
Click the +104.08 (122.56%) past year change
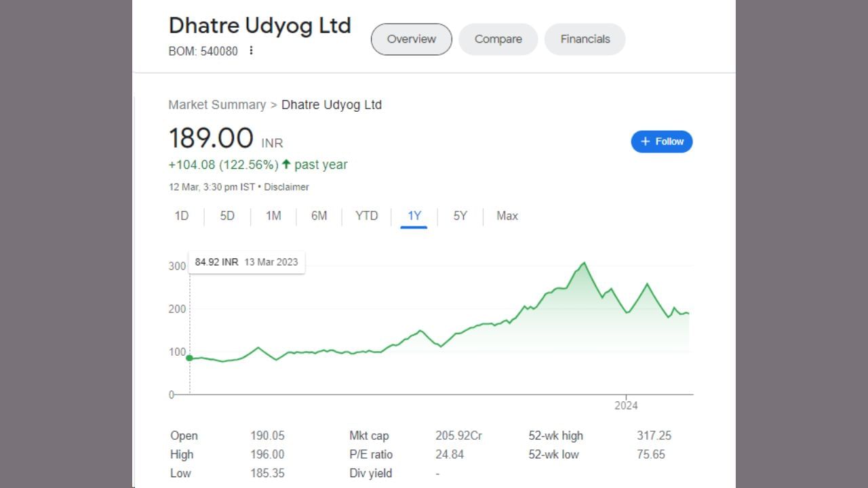pyautogui.click(x=258, y=165)
